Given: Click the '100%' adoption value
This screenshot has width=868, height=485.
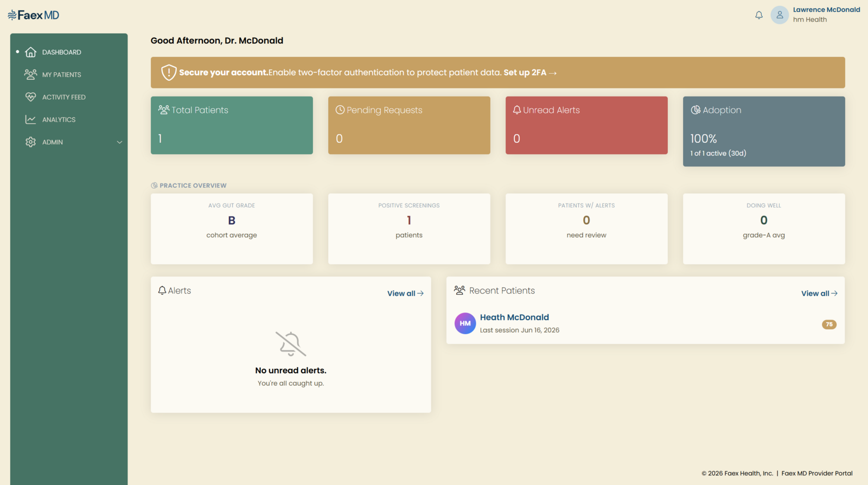Looking at the screenshot, I should tap(704, 139).
